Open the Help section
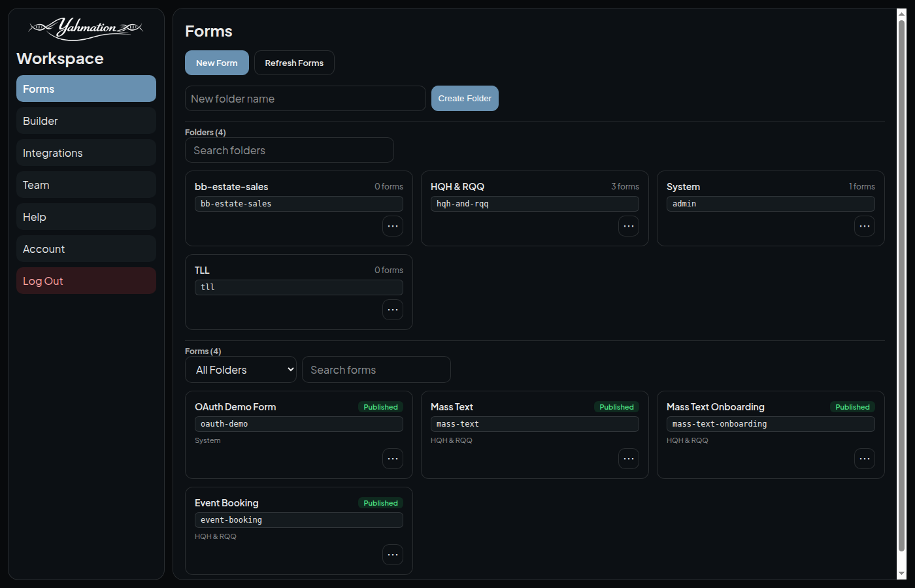Viewport: 915px width, 588px height. click(86, 217)
